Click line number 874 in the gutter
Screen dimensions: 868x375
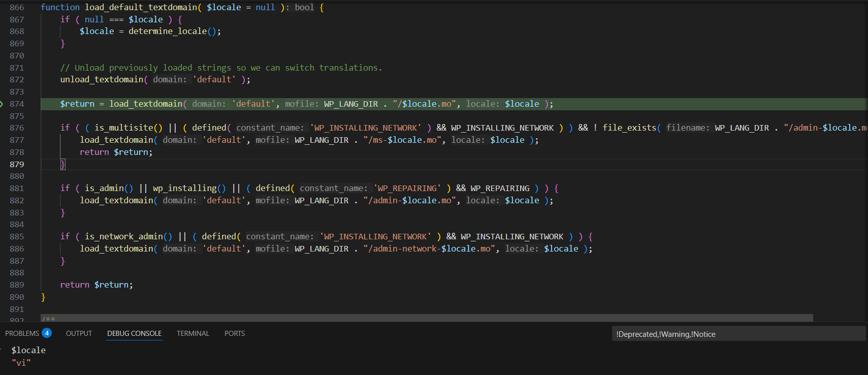point(17,104)
